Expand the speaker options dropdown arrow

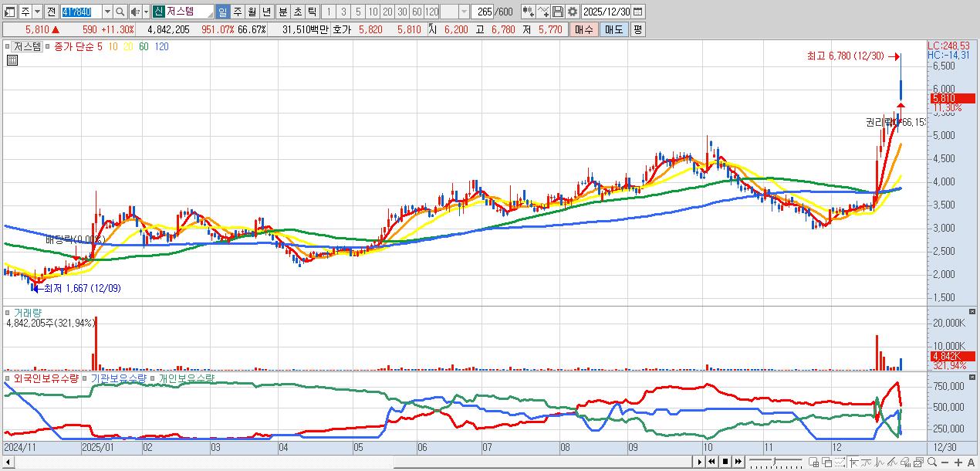click(145, 12)
